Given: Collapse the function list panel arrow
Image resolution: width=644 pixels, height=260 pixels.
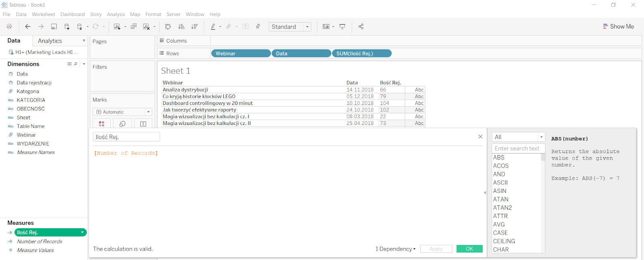Looking at the screenshot, I should [x=485, y=192].
